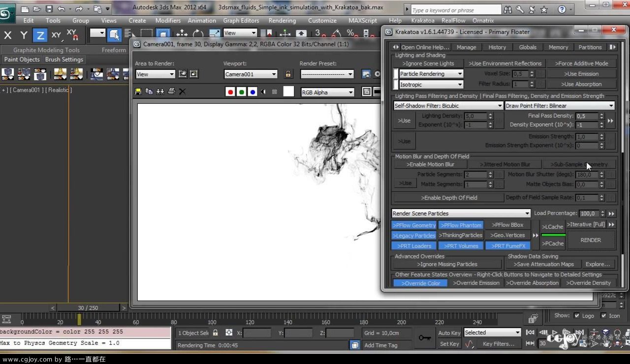Click the Copy Image icon in render window

[x=149, y=91]
